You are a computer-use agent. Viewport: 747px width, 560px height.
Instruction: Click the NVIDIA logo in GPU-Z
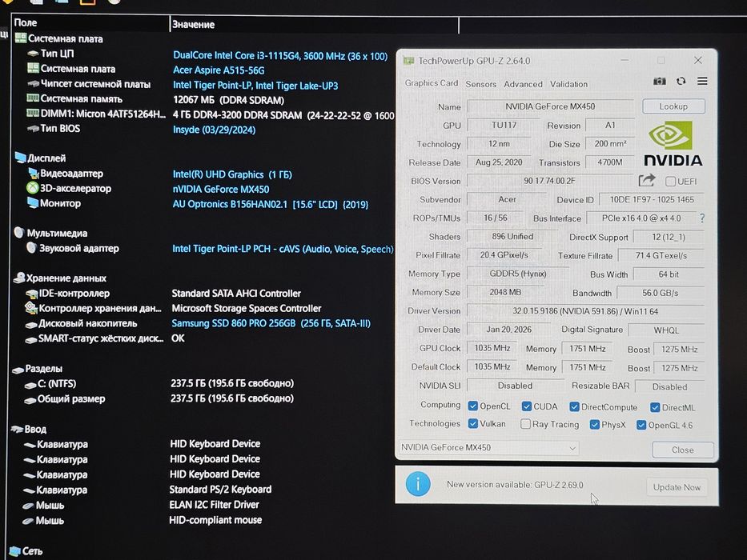point(673,143)
